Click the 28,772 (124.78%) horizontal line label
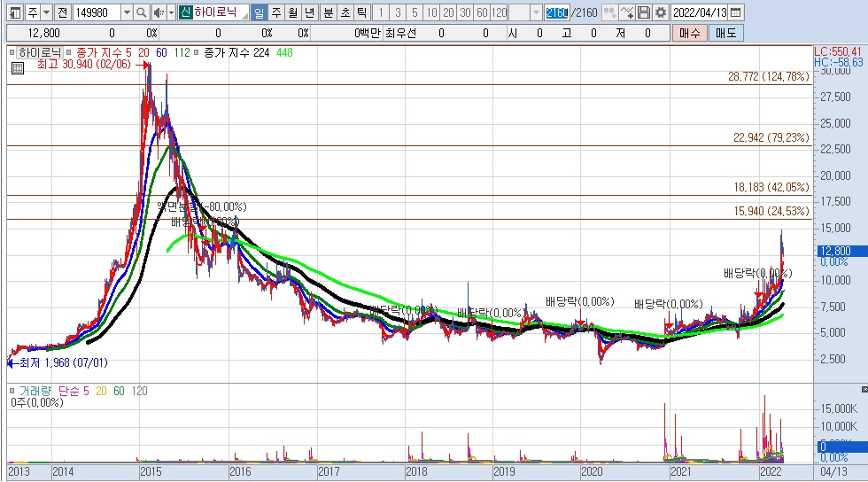This screenshot has width=868, height=482. coord(769,76)
